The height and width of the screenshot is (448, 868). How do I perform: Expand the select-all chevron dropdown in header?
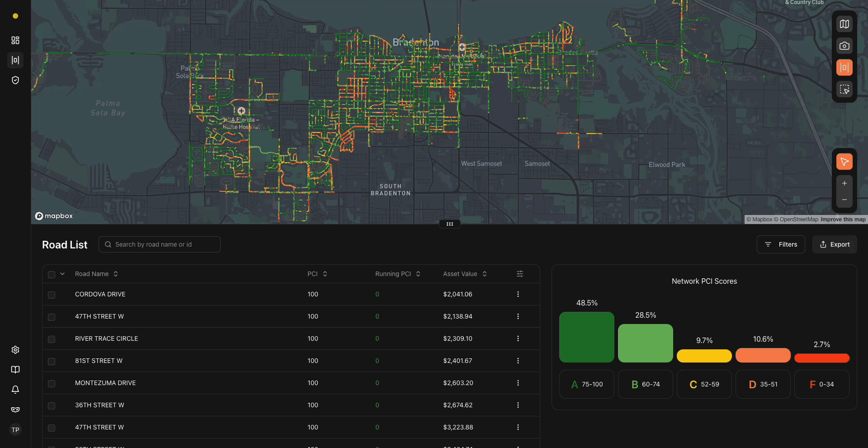point(62,274)
